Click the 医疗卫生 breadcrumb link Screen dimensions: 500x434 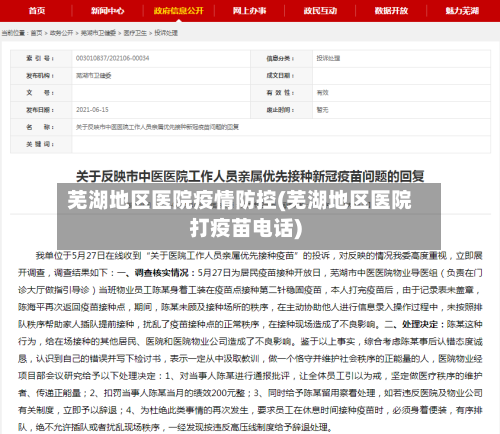(135, 33)
